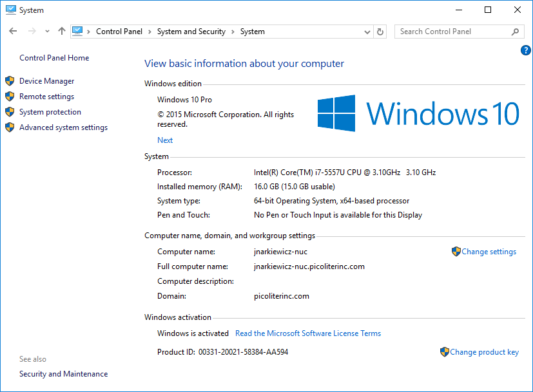Click the Refresh button beside the address bar

[x=380, y=31]
